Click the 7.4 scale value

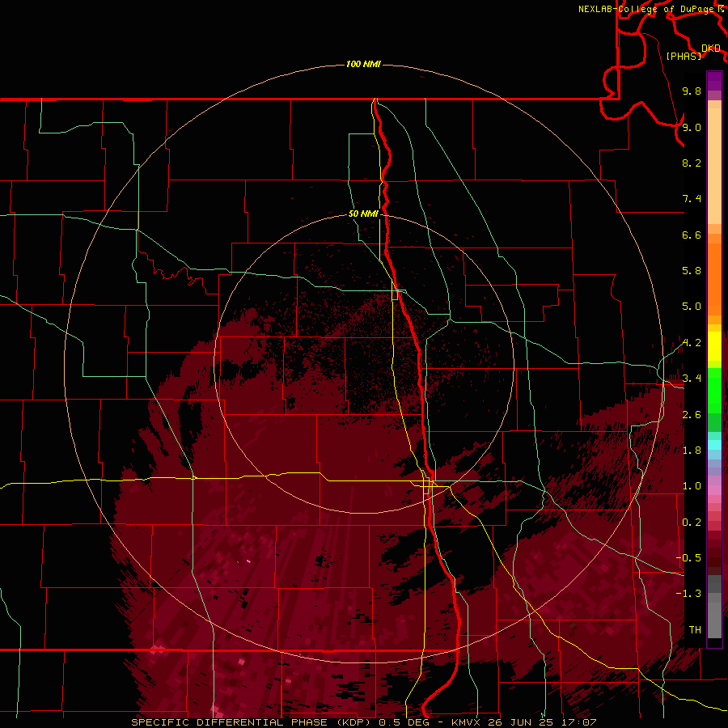click(x=692, y=199)
